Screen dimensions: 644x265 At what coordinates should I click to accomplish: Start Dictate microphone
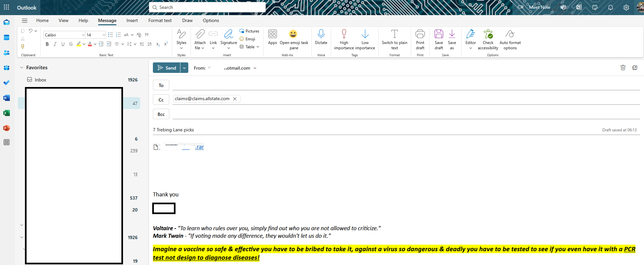coord(321,37)
